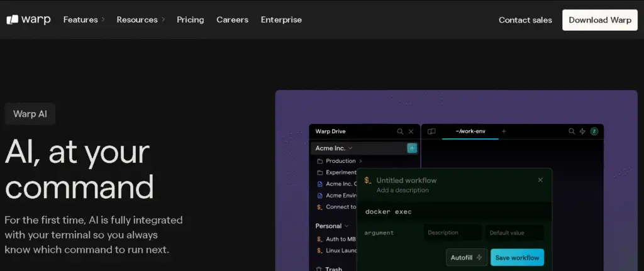Close the Untitled workflow dialog
Screen dimensions: 644x271
540,180
